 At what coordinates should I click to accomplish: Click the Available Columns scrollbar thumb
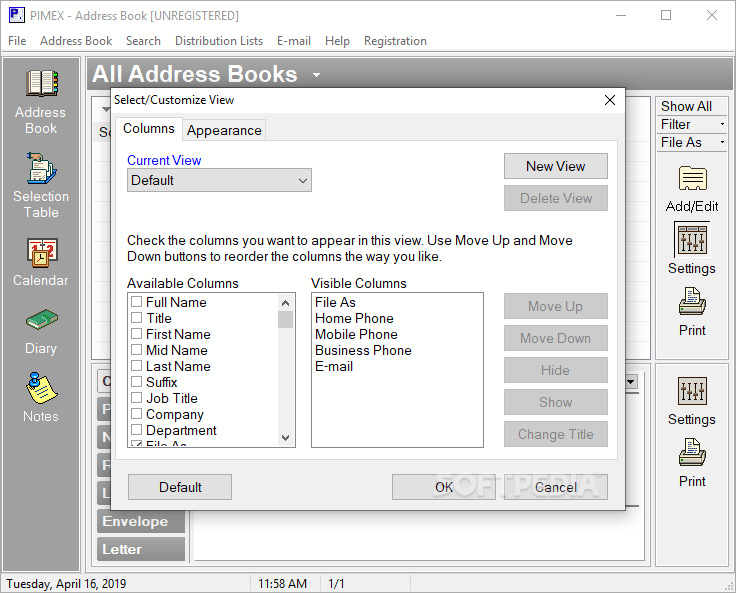pos(285,319)
